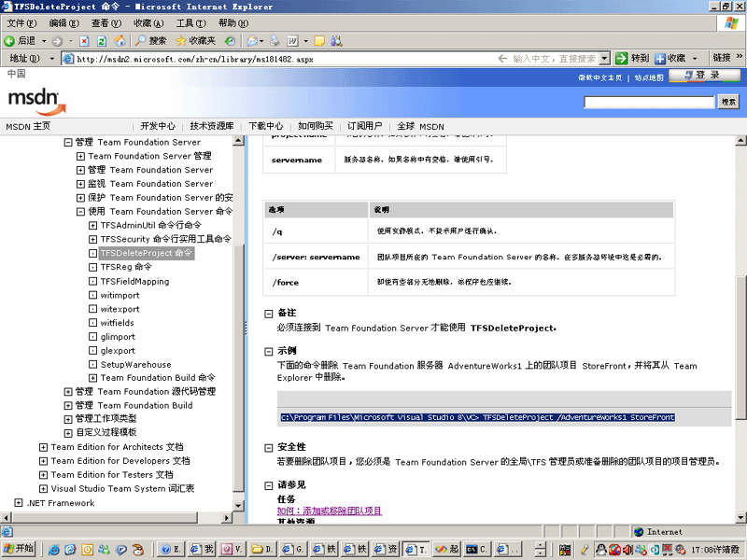Go to MSDN 主页
Screen dimensions: 747x560
28,126
